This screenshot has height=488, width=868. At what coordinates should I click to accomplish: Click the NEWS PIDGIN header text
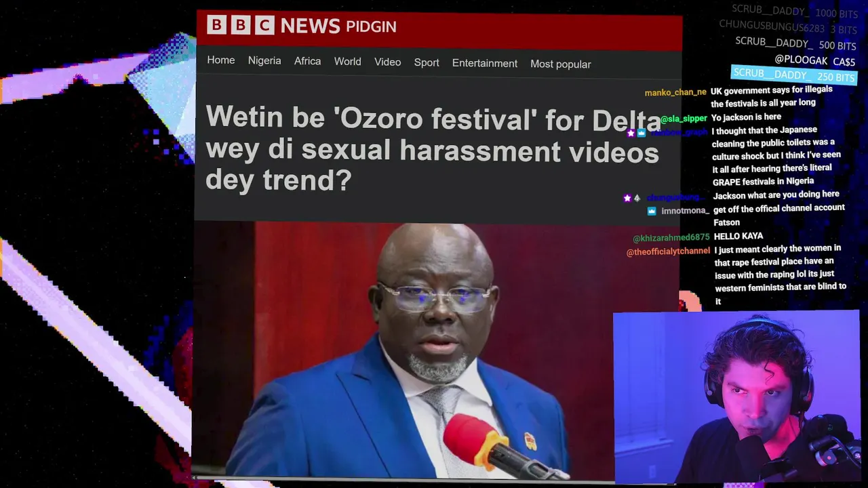coord(338,26)
